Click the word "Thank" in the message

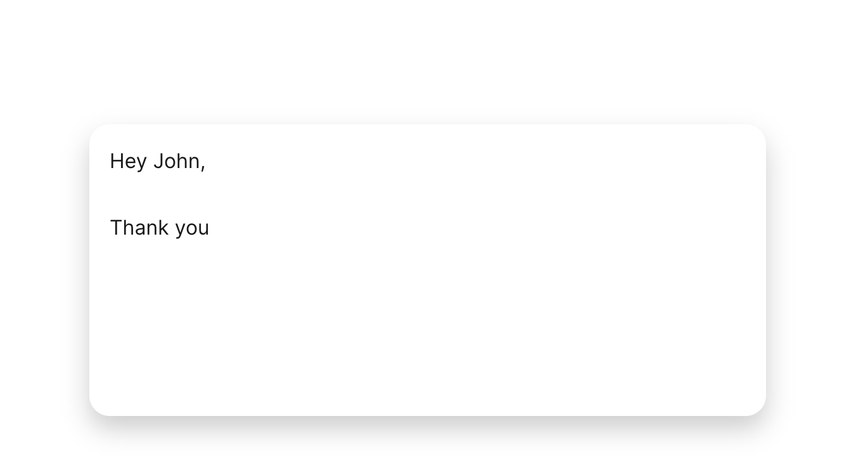(x=139, y=228)
